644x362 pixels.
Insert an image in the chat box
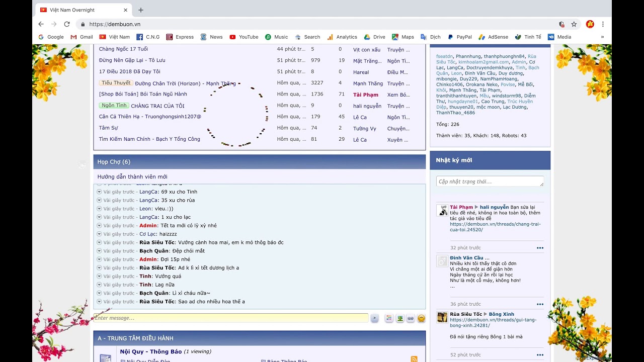pyautogui.click(x=400, y=318)
